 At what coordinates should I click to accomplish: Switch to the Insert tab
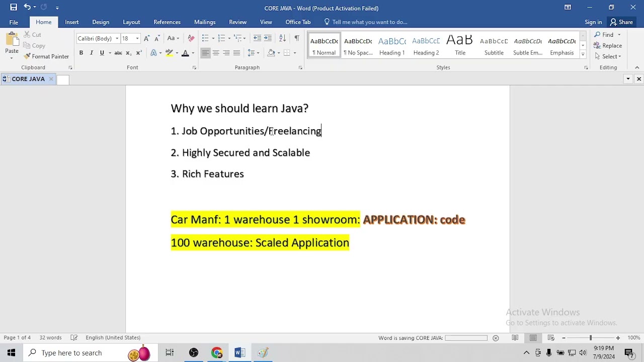71,22
